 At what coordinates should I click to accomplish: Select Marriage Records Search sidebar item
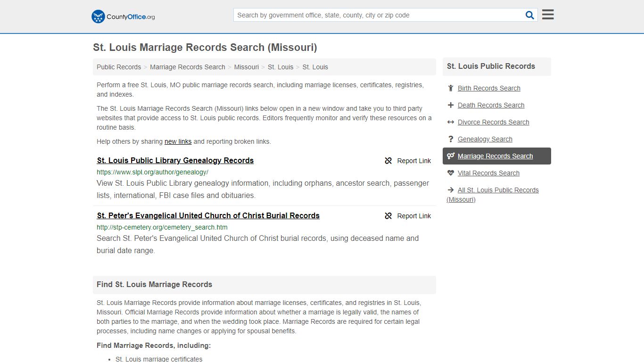coord(497,156)
